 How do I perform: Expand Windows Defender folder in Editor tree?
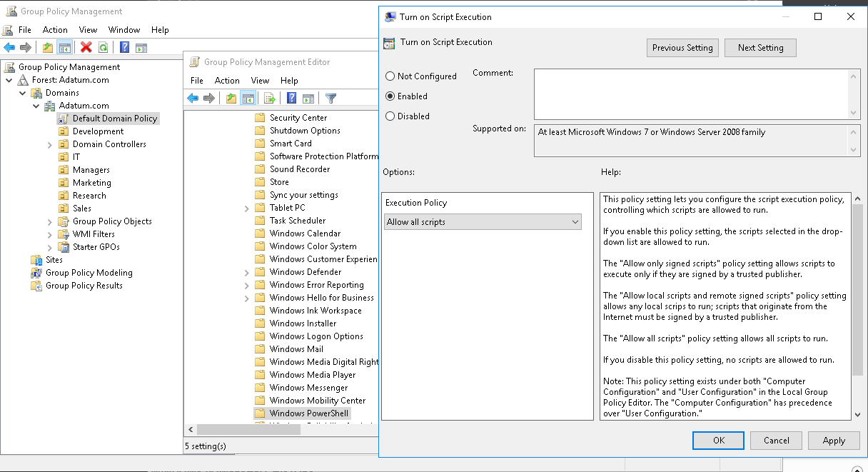point(247,272)
